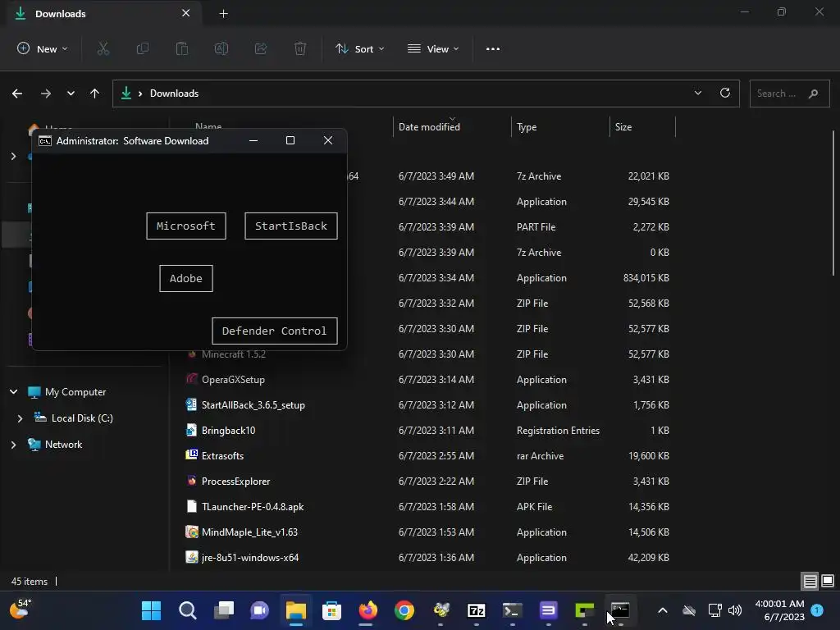The image size is (840, 630).
Task: Open 7-Zip from the taskbar
Action: pos(477,610)
